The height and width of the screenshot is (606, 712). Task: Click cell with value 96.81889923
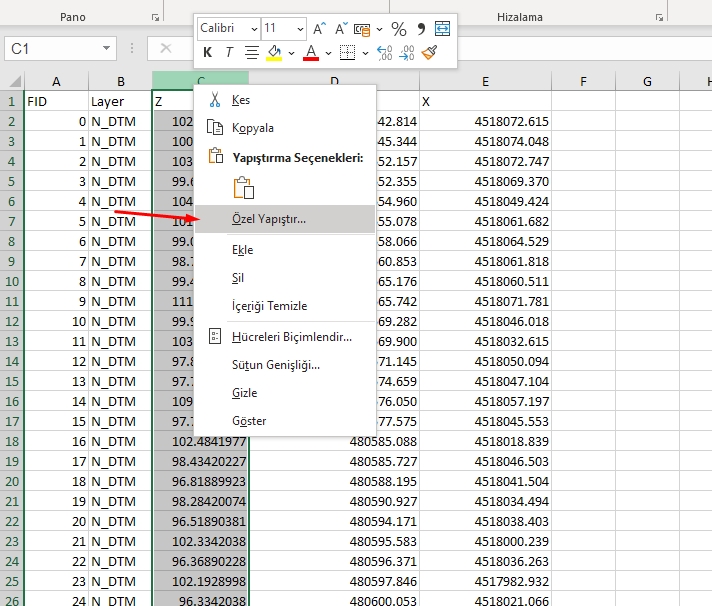[201, 481]
